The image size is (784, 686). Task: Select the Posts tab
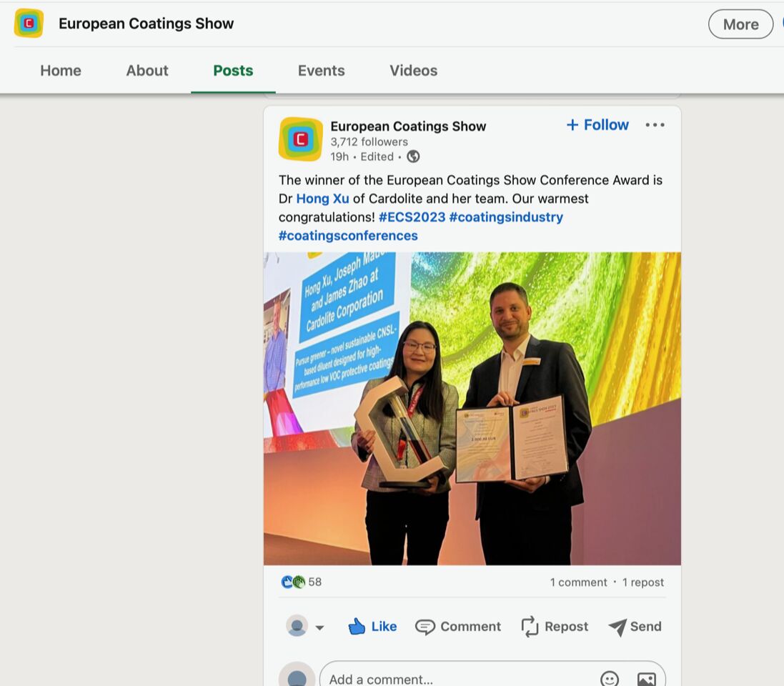[x=233, y=71]
